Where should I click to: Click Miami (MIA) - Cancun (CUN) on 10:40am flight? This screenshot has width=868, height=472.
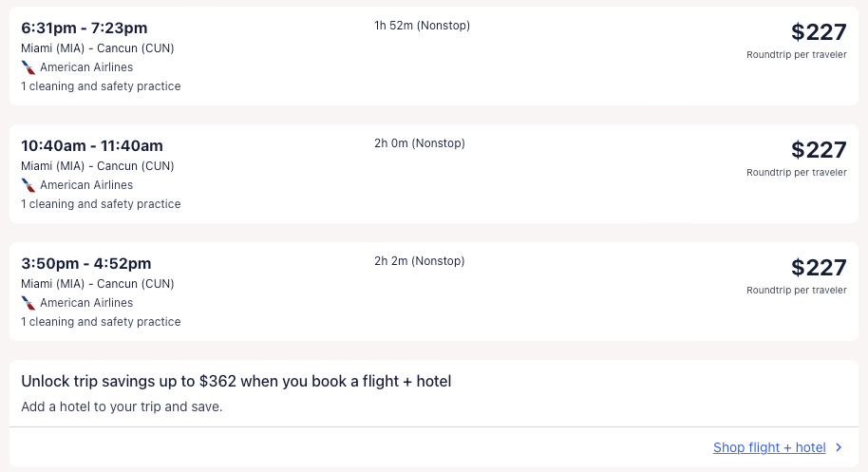coord(98,166)
